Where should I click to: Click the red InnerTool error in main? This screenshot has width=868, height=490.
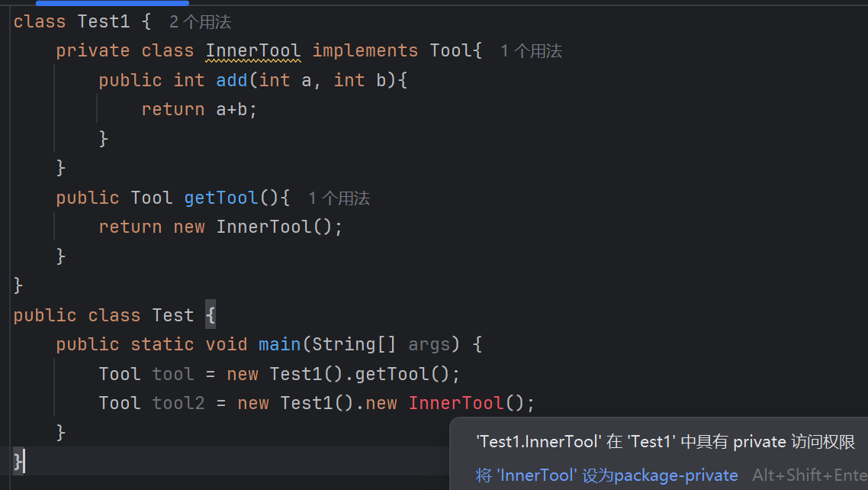(x=456, y=403)
